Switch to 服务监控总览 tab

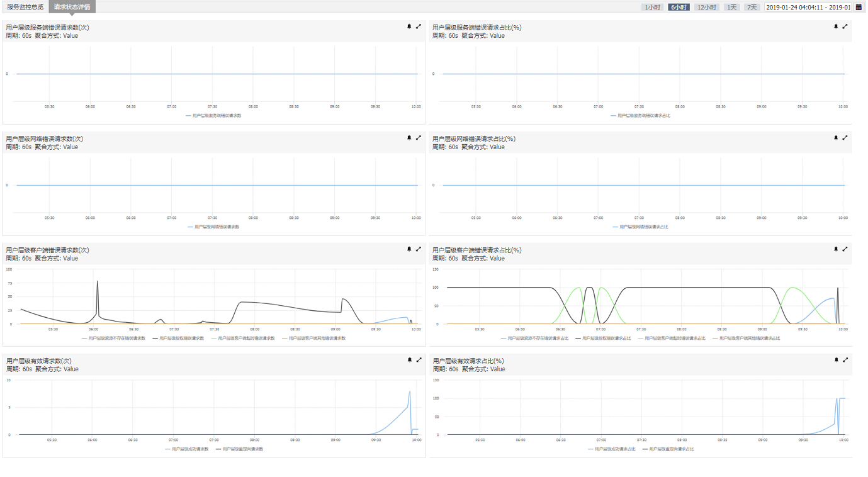tap(25, 7)
